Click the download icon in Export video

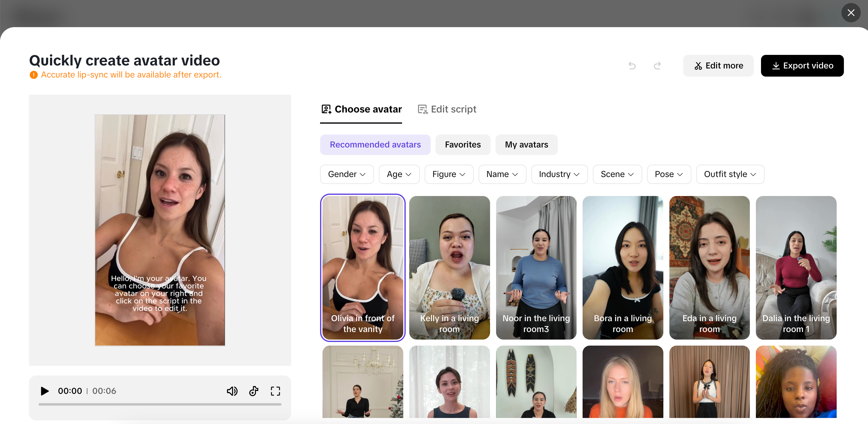[x=776, y=66]
